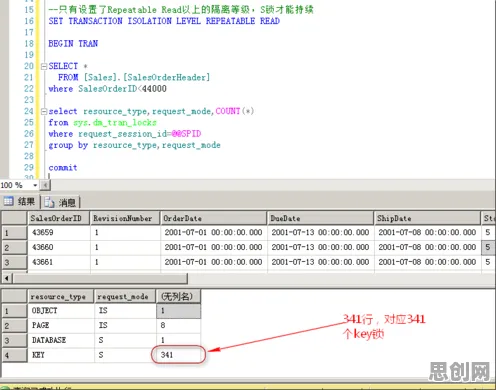Click the IS request_mode cell in OBJECT row

(125, 311)
